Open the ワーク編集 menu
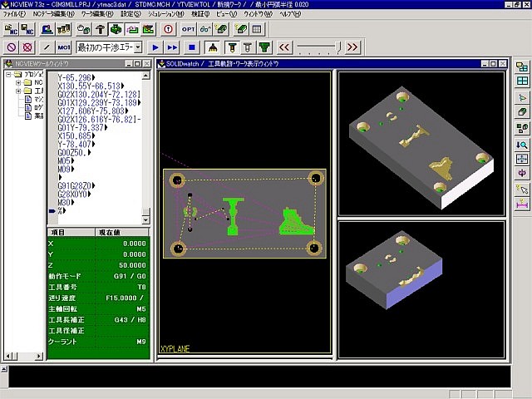The image size is (532, 399). click(x=97, y=14)
